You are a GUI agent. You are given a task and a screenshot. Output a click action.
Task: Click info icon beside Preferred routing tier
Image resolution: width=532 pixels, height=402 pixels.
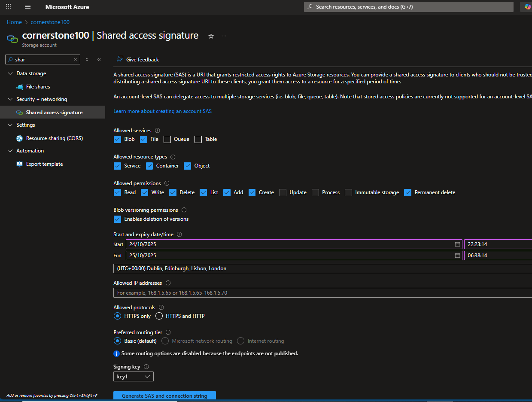168,332
